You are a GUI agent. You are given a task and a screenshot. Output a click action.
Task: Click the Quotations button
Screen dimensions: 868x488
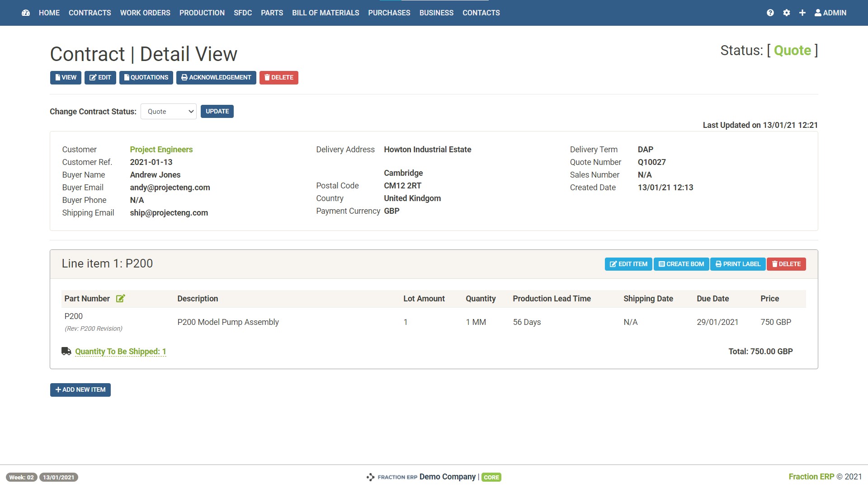pos(146,78)
